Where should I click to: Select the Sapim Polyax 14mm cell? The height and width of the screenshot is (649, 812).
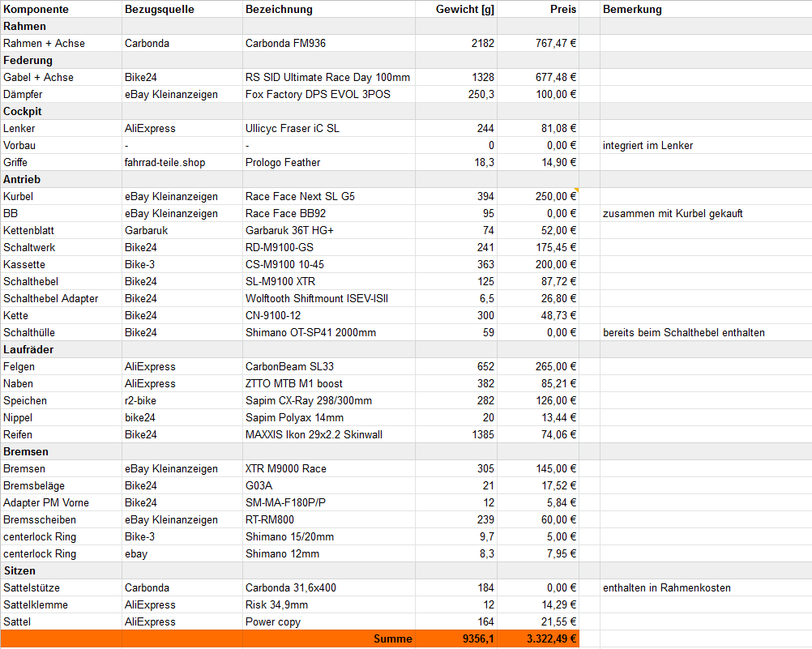click(329, 417)
